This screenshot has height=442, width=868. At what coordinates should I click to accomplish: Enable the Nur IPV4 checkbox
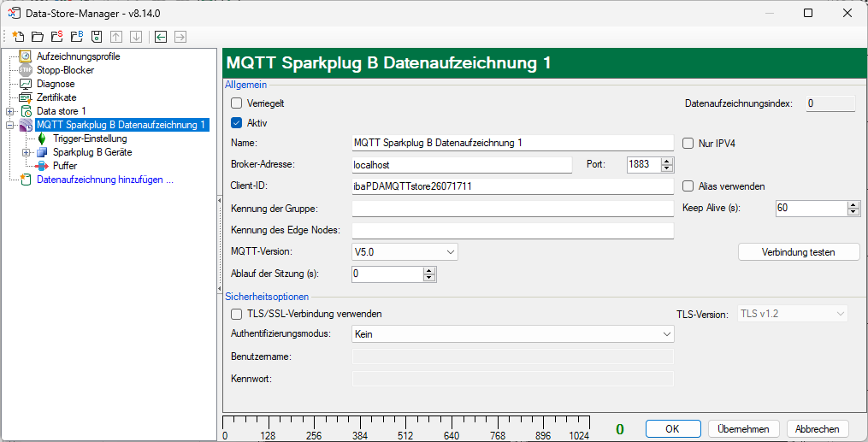click(688, 144)
